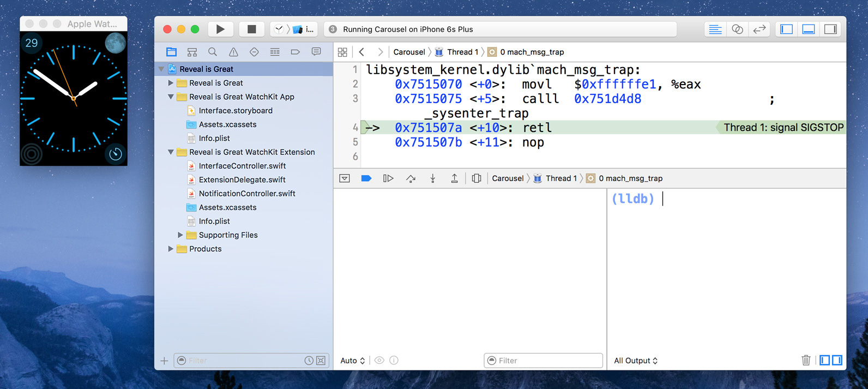Expand the Supporting Files folder
868x389 pixels.
click(x=180, y=235)
